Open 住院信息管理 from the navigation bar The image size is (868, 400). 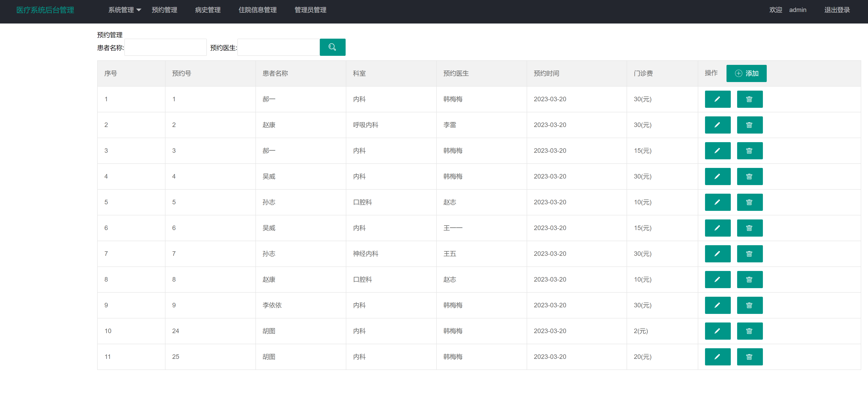[x=257, y=10]
